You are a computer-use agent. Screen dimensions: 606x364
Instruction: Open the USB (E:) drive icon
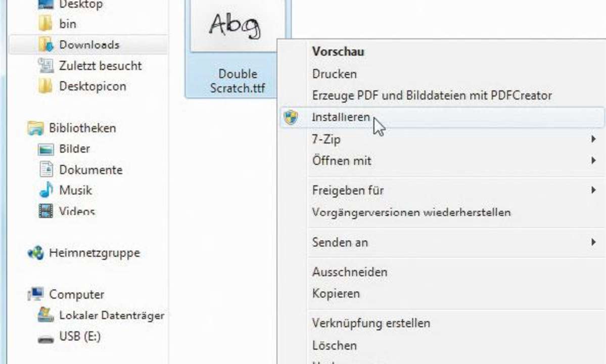pos(45,339)
